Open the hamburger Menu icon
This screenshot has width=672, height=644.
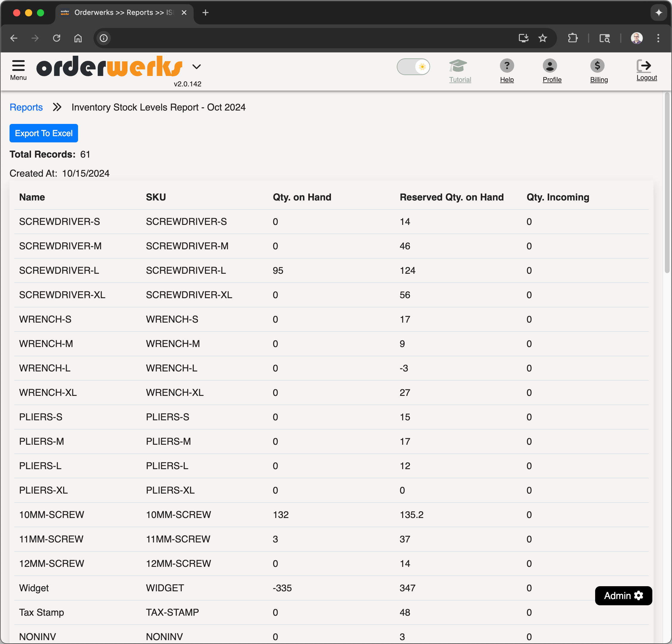pos(18,65)
